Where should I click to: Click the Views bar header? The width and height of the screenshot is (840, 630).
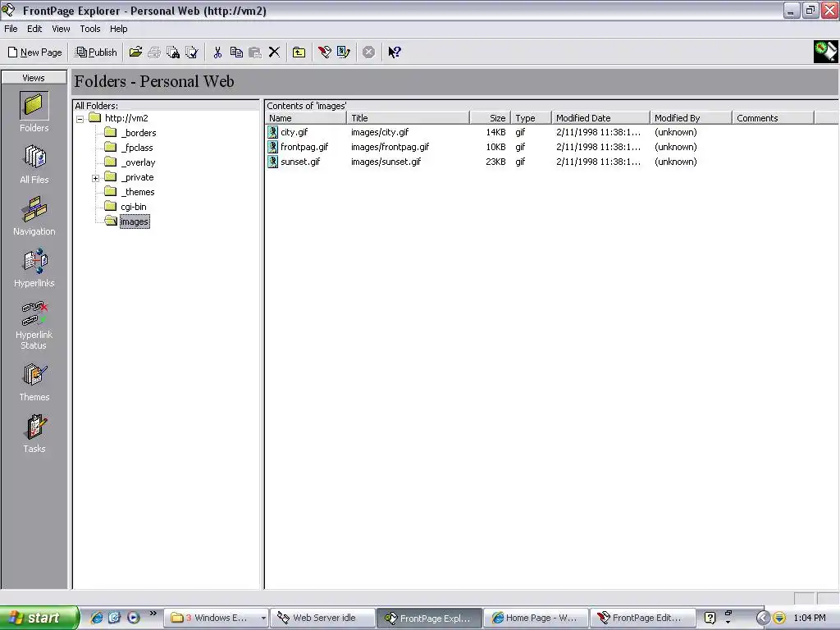(34, 78)
